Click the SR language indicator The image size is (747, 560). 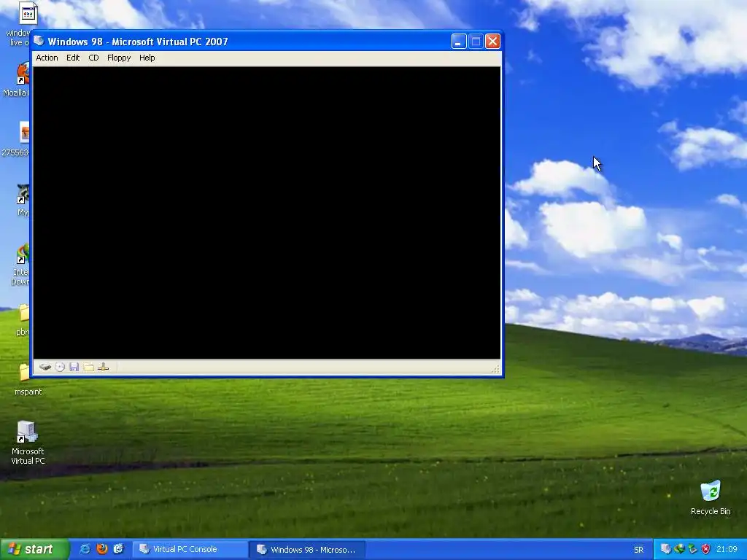[638, 550]
